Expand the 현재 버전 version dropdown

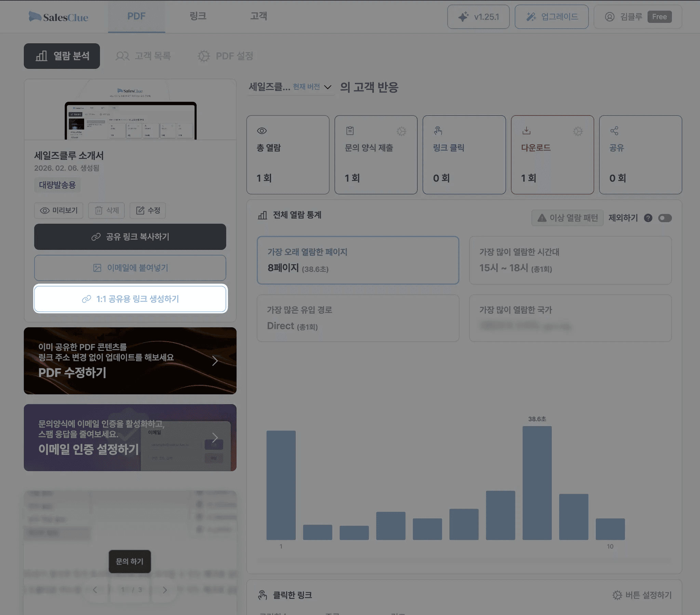pos(328,87)
